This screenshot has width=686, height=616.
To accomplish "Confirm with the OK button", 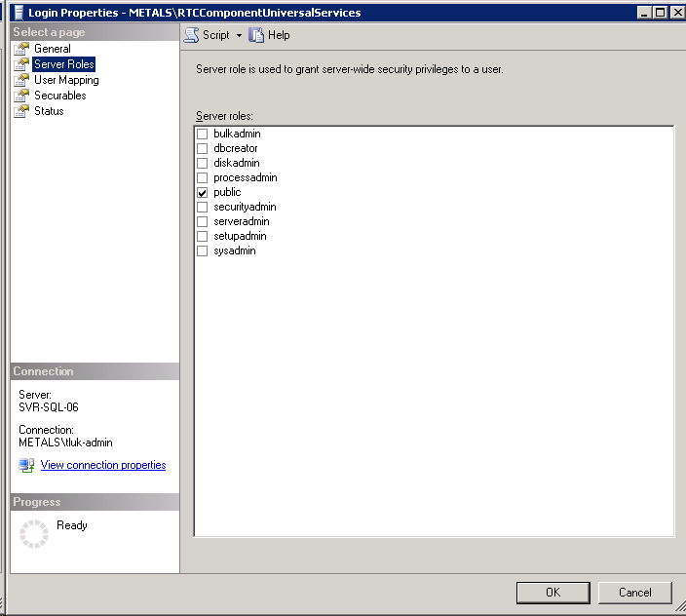I will click(553, 593).
